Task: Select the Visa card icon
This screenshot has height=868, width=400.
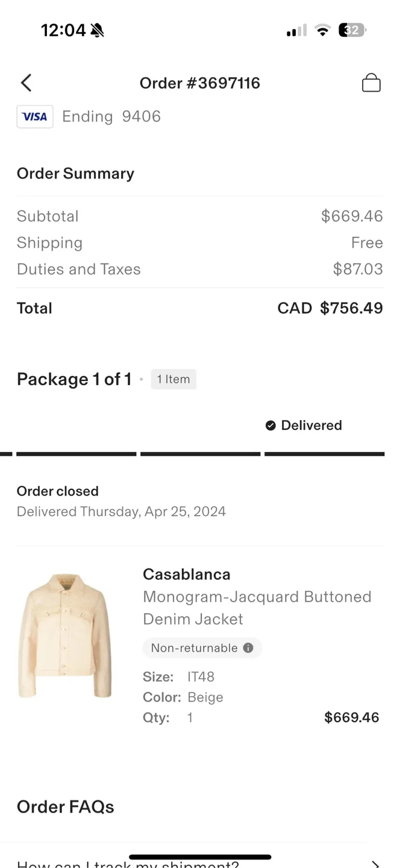Action: (x=34, y=116)
